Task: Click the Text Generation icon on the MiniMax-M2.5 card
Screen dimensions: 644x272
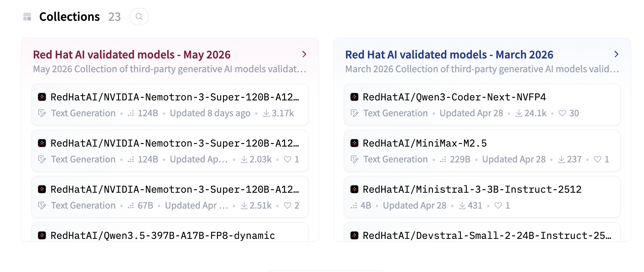Action: click(x=354, y=159)
